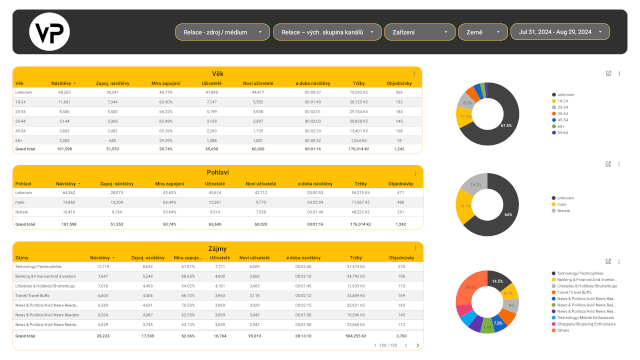Go to next page of Zájmy table
640x360 pixels.
(x=418, y=345)
